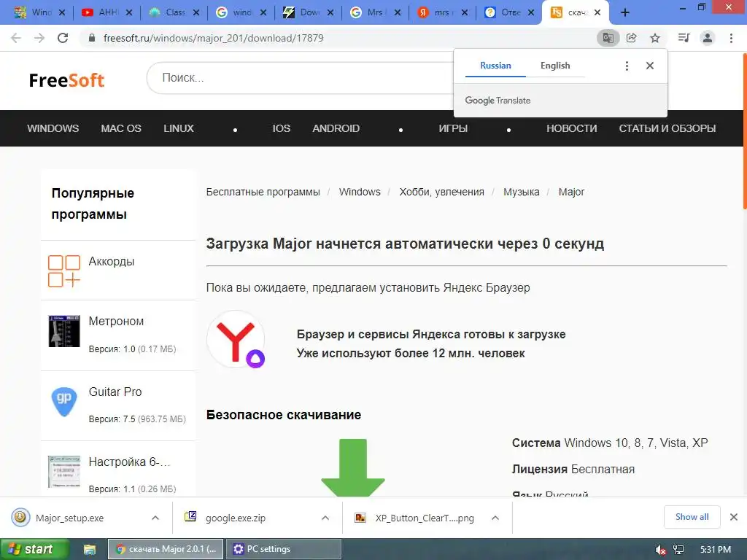Image resolution: width=747 pixels, height=560 pixels.
Task: Open the Аккорды program link
Action: [x=112, y=262]
